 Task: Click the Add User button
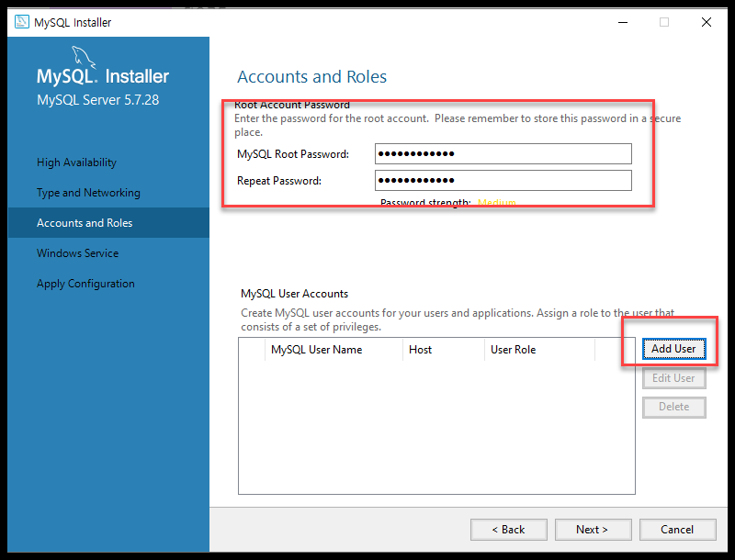point(673,349)
